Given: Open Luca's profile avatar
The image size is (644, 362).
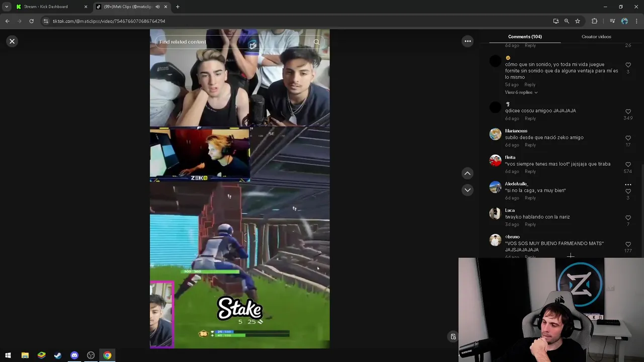Looking at the screenshot, I should (x=496, y=214).
